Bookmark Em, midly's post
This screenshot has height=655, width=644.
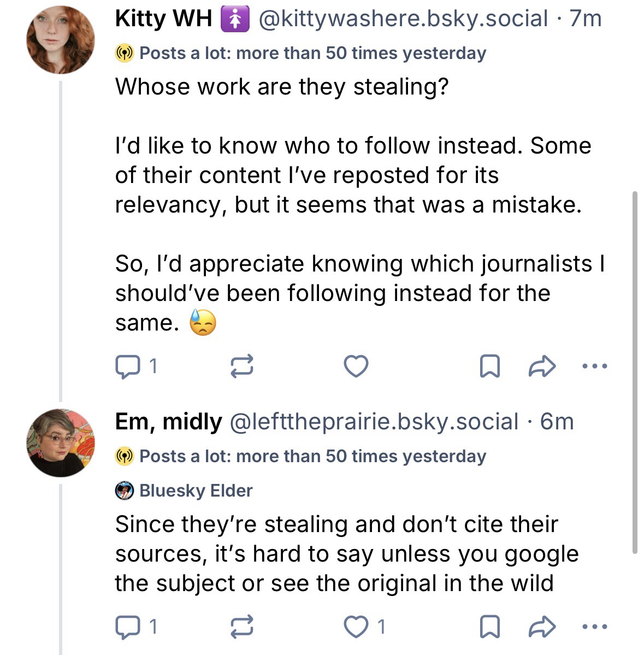point(489,626)
